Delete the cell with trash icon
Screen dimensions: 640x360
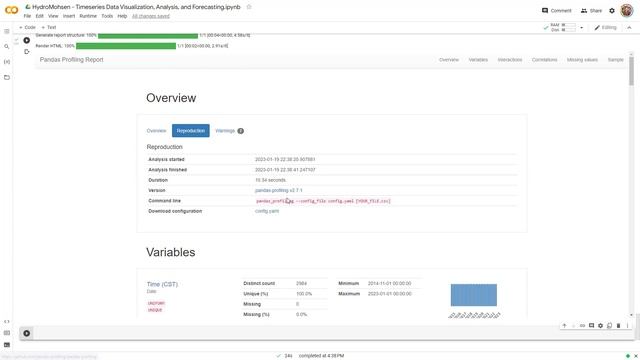pyautogui.click(x=618, y=326)
